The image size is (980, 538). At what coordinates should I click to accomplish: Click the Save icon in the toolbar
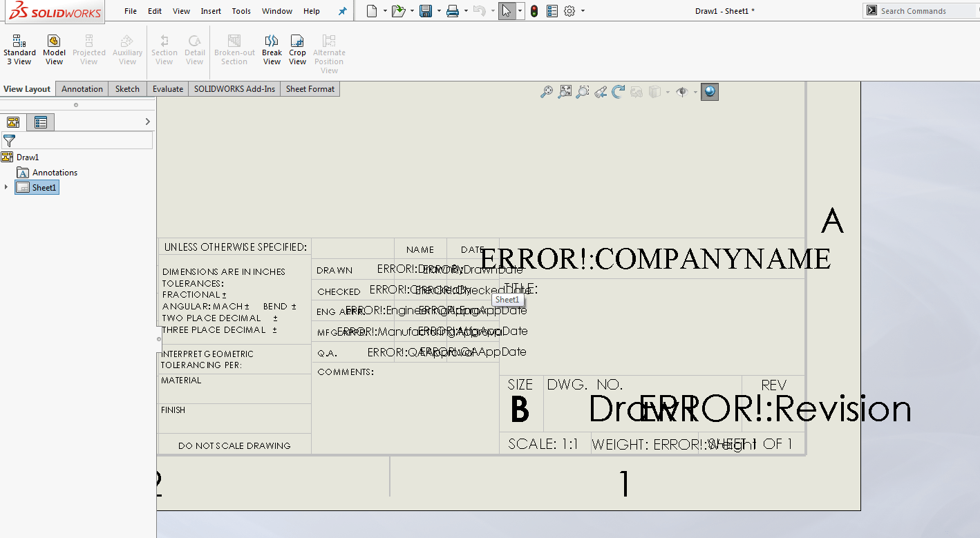pyautogui.click(x=424, y=10)
